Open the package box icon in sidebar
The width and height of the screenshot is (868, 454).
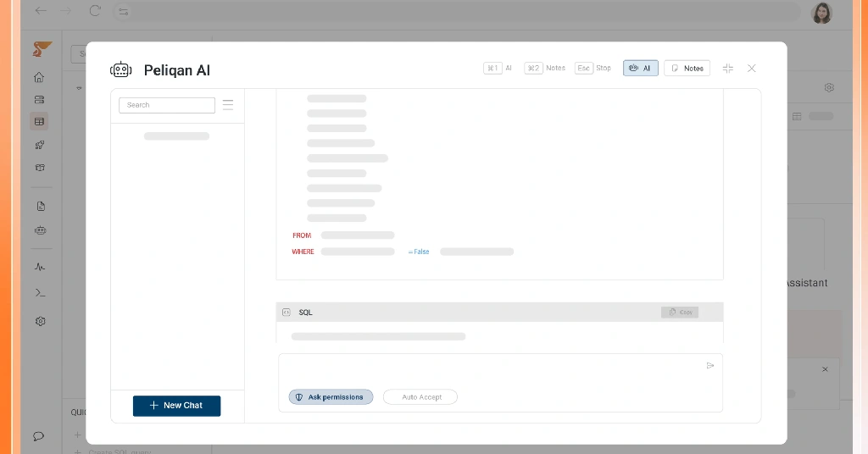(40, 168)
